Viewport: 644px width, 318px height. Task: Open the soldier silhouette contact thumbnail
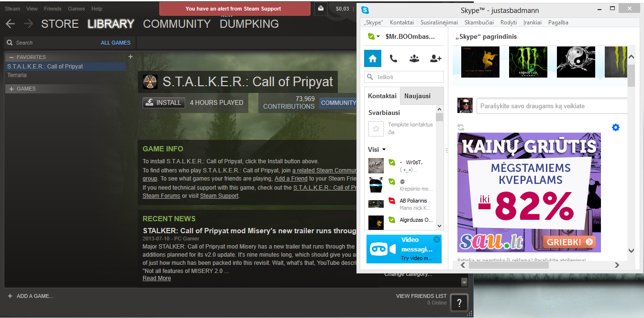[x=480, y=62]
